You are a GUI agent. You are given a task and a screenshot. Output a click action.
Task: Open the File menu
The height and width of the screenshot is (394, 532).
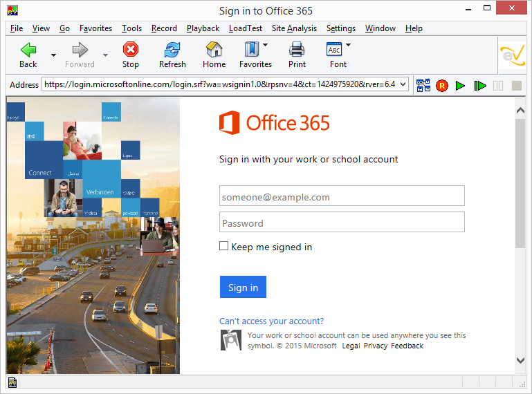(17, 28)
